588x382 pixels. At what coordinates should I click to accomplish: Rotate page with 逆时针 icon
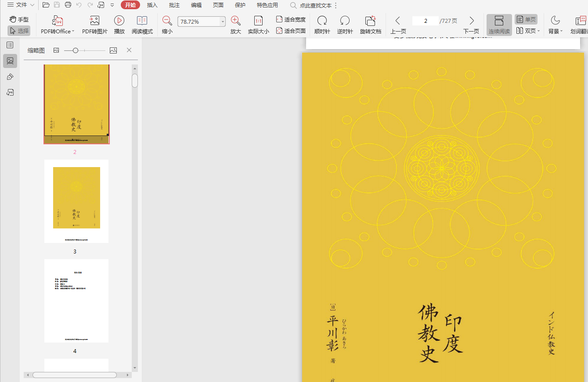(x=345, y=21)
